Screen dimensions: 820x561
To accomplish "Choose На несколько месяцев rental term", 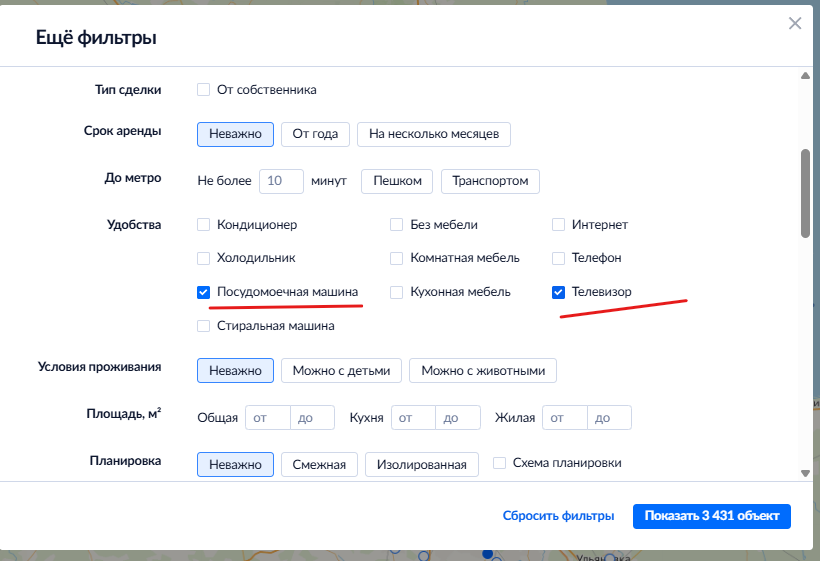I will 434,134.
